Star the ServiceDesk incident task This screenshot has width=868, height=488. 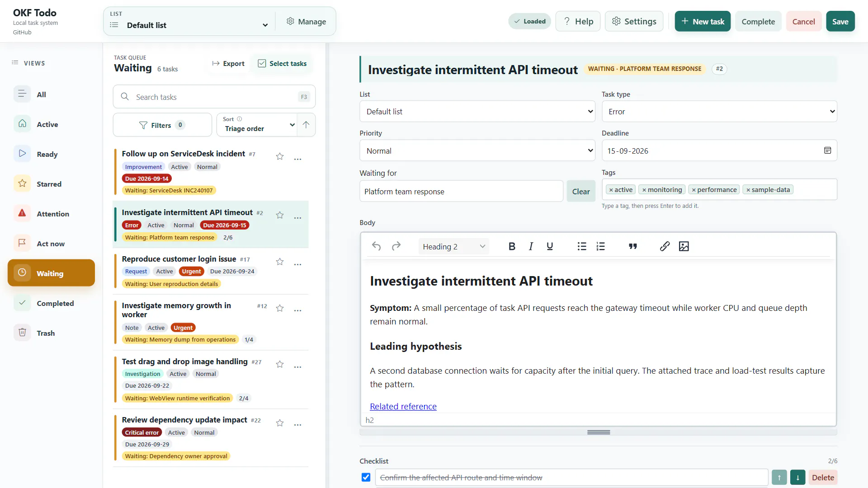click(280, 156)
